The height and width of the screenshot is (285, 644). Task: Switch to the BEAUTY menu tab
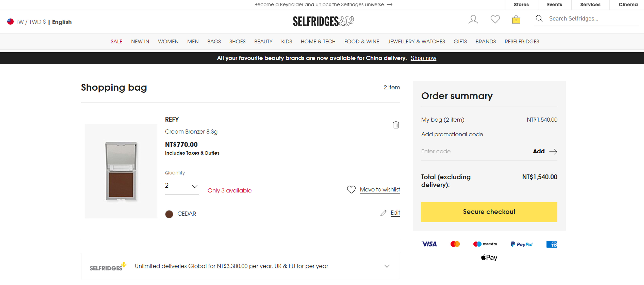point(263,41)
